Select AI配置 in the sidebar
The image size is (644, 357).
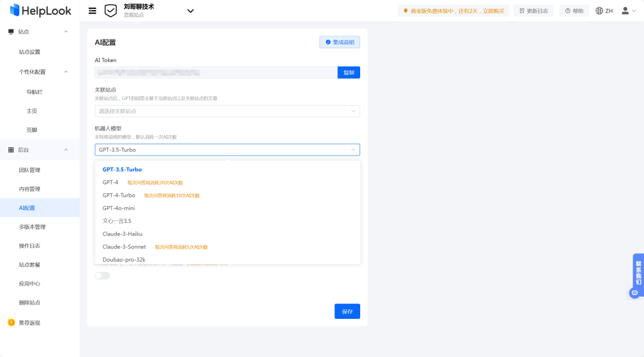coord(40,207)
